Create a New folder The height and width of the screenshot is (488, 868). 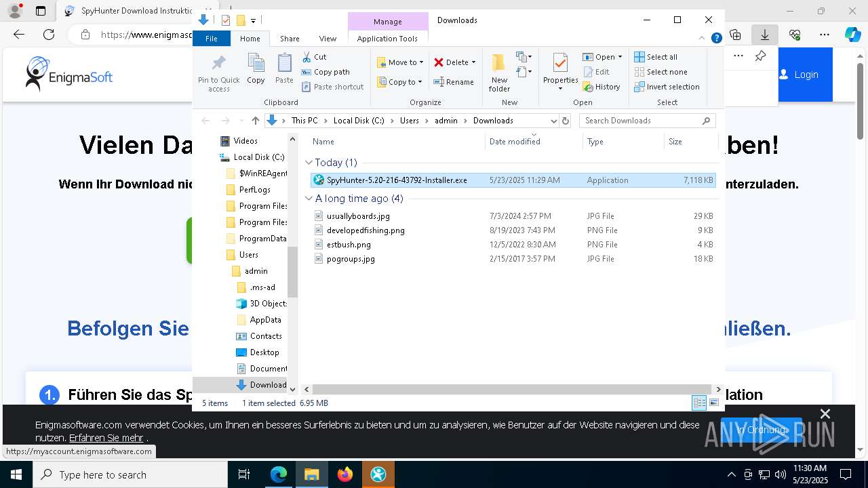(x=499, y=73)
